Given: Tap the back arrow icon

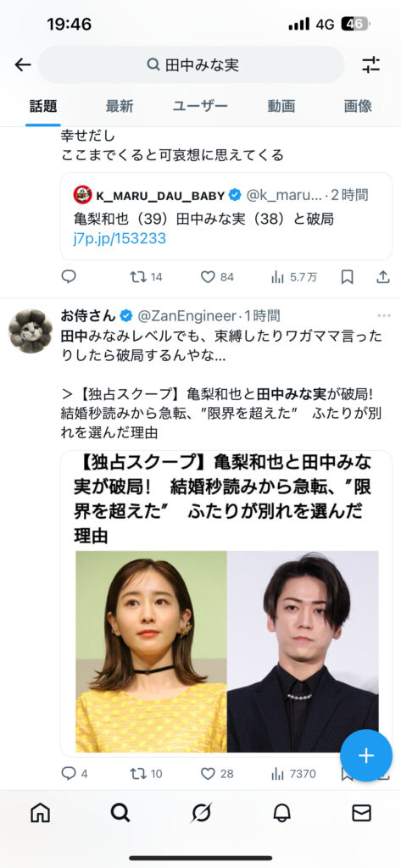Looking at the screenshot, I should (x=23, y=64).
